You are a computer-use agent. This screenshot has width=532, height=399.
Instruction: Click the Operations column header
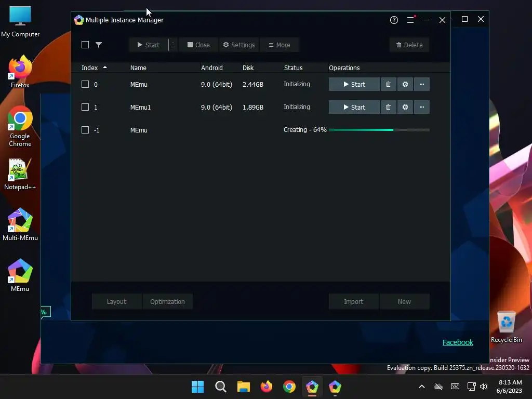(344, 68)
